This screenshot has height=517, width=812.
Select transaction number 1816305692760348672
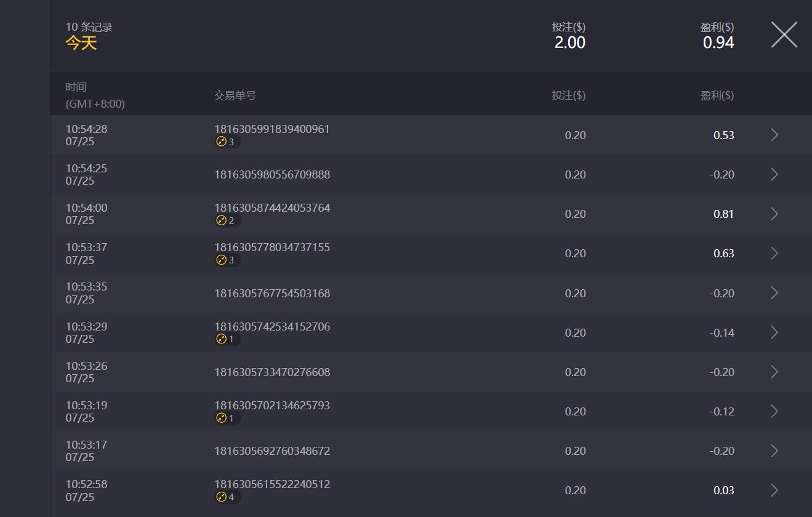pos(272,451)
